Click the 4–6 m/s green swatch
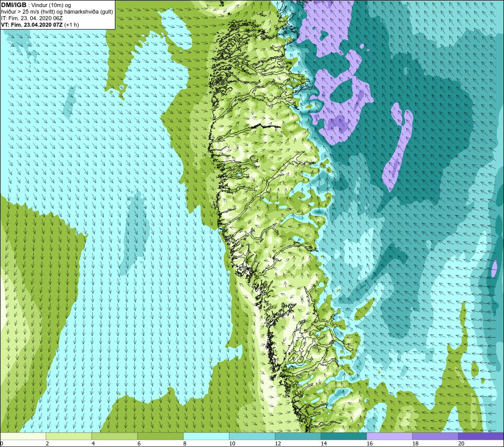The width and height of the screenshot is (504, 447). point(114,436)
